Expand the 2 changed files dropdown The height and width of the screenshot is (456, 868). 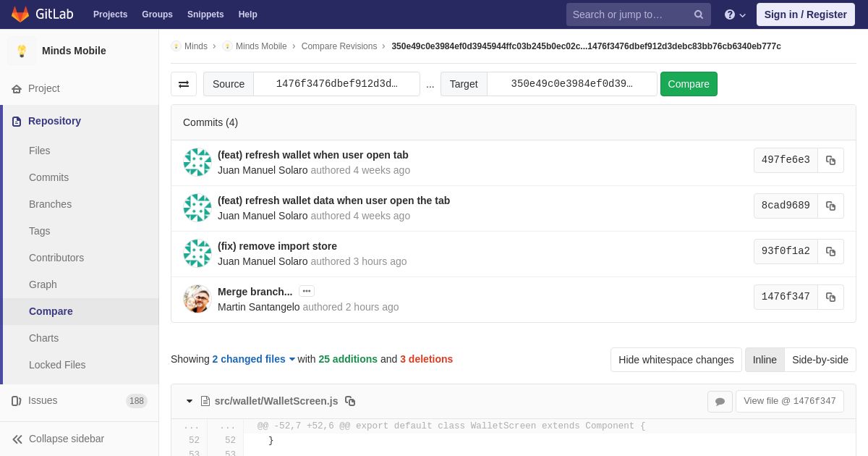pyautogui.click(x=253, y=359)
